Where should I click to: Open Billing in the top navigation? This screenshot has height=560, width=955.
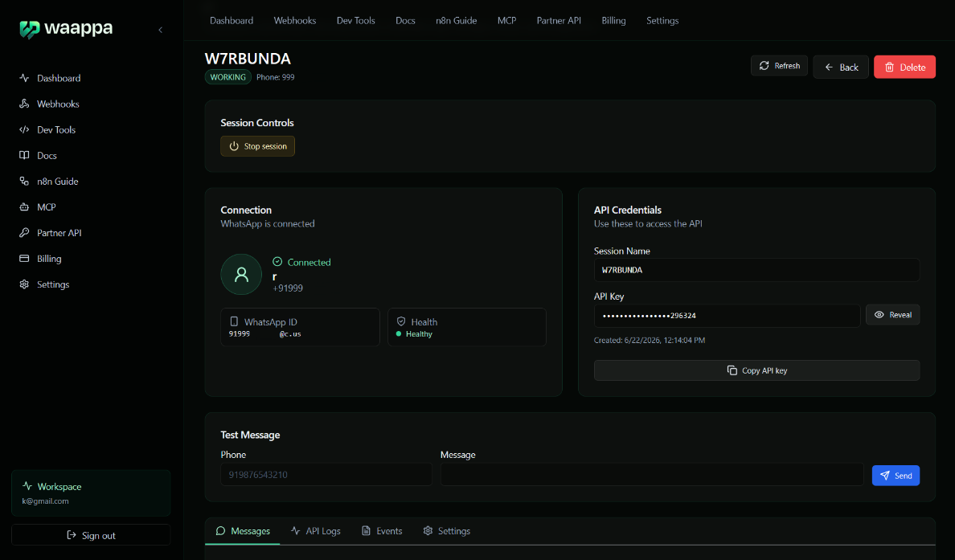pos(613,21)
